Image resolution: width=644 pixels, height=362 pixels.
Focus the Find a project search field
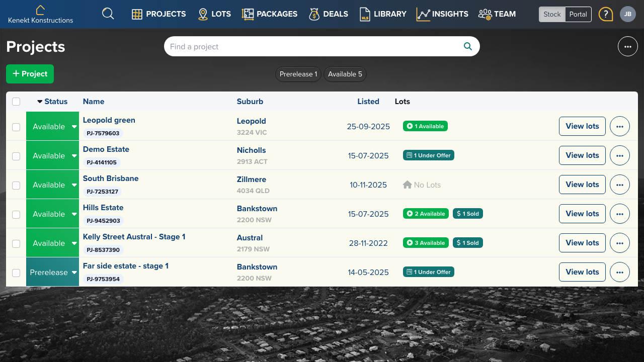[x=314, y=46]
